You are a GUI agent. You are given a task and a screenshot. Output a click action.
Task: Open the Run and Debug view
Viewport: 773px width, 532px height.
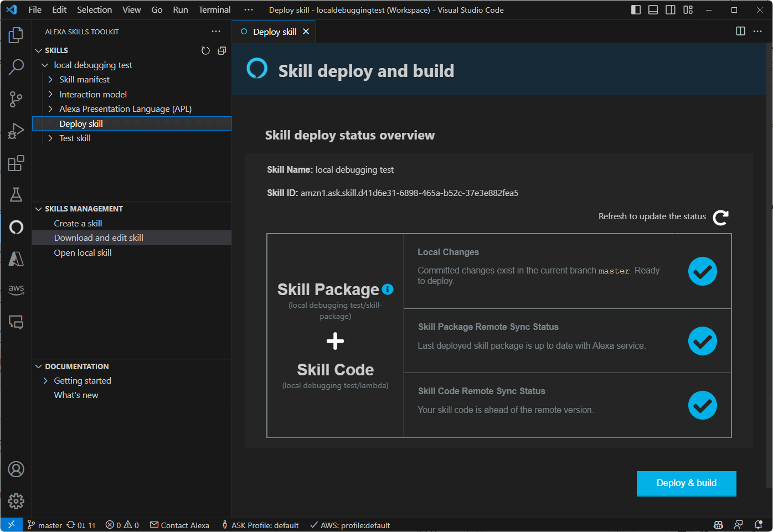click(x=16, y=131)
